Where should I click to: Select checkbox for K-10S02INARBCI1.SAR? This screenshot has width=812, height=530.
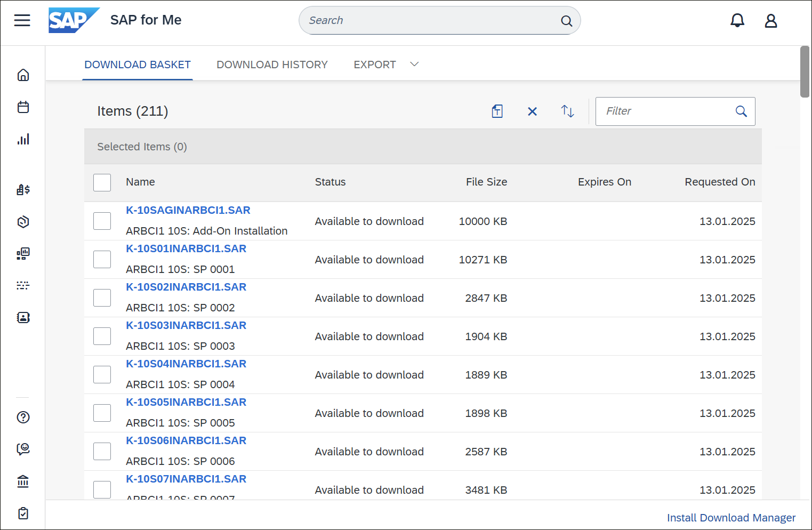(102, 298)
